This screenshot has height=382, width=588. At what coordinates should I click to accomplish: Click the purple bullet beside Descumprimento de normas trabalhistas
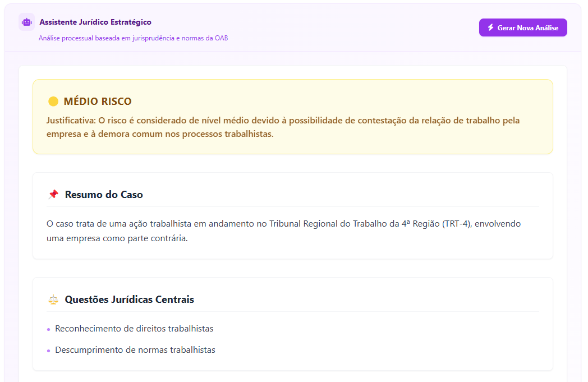(x=49, y=349)
